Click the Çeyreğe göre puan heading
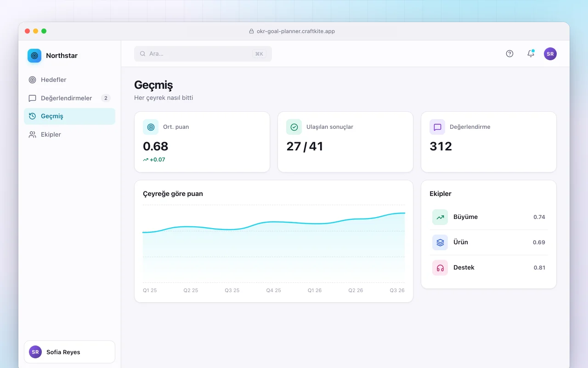Viewport: 588px width, 368px height. (173, 194)
